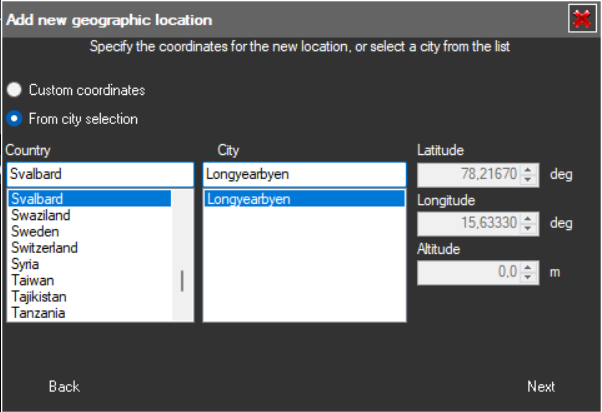This screenshot has width=602, height=412.
Task: Select Sweden in the country list
Action: tap(89, 232)
